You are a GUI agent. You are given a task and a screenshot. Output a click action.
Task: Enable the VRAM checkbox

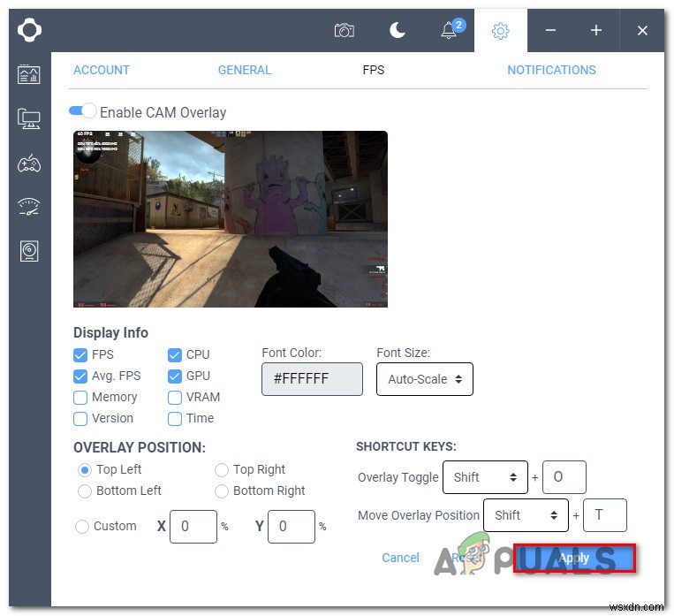click(x=175, y=397)
